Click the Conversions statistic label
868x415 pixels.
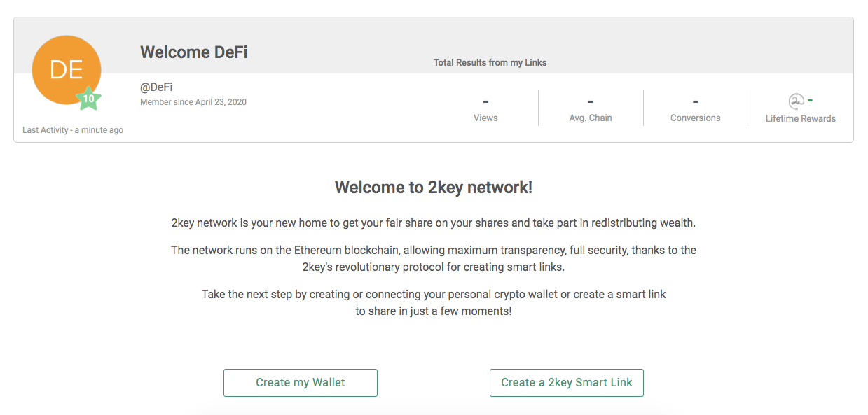(x=695, y=118)
